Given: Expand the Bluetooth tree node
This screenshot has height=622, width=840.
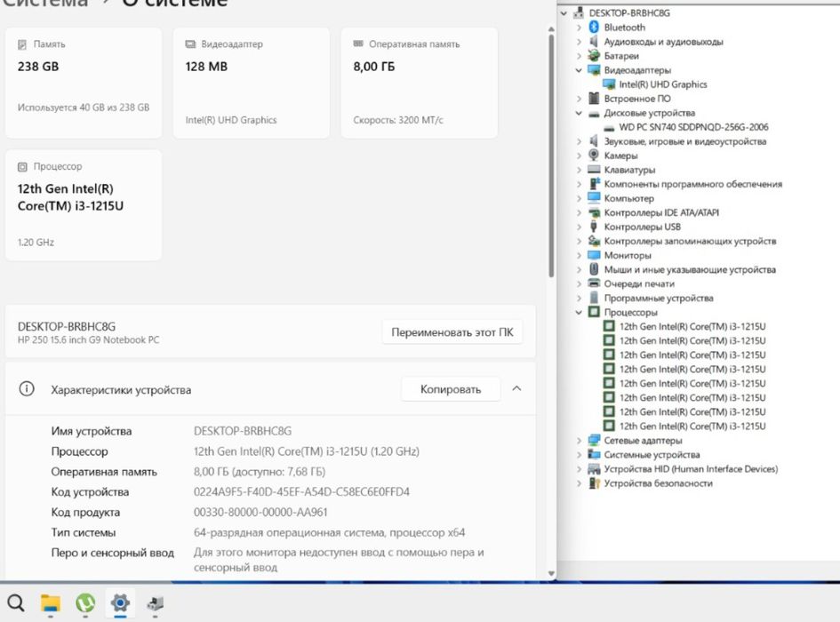Looking at the screenshot, I should pos(579,27).
